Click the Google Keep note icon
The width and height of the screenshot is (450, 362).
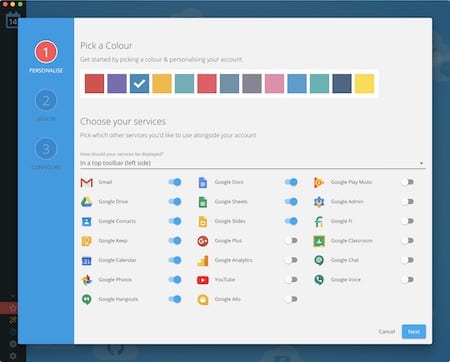point(87,241)
